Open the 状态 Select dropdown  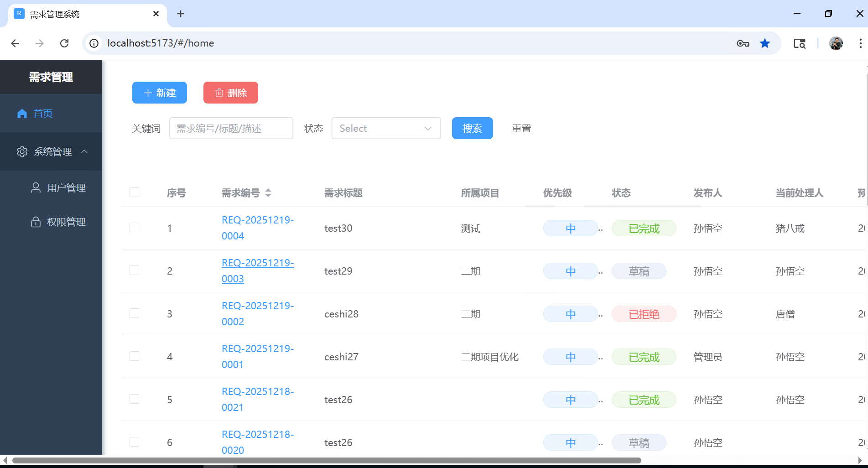386,128
